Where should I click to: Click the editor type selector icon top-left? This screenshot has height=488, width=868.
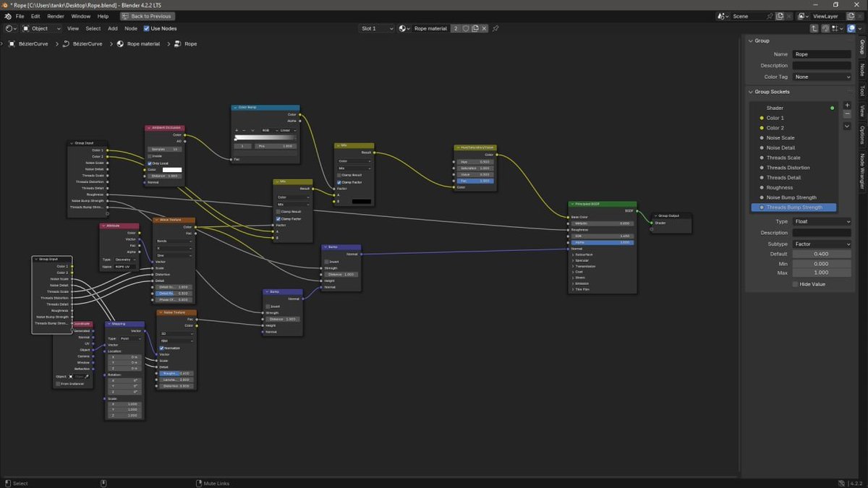click(x=8, y=28)
